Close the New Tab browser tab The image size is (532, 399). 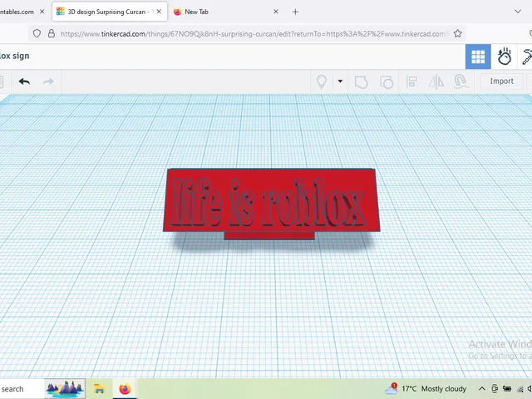276,12
